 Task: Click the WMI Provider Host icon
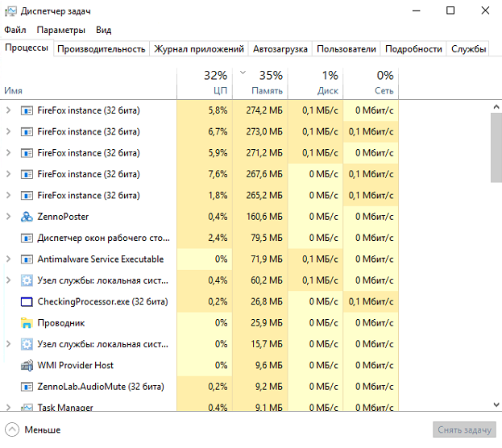point(27,365)
